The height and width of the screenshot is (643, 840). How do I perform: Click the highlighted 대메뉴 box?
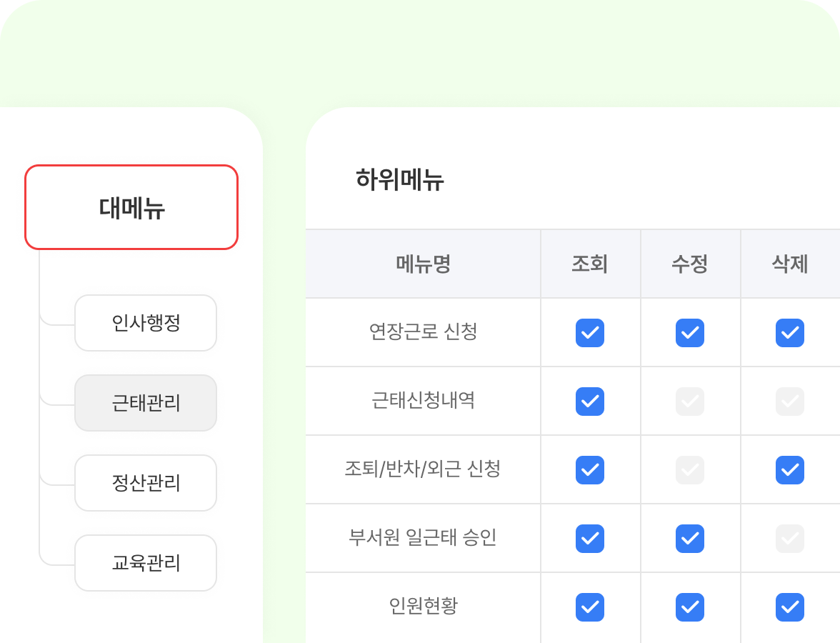(x=131, y=207)
